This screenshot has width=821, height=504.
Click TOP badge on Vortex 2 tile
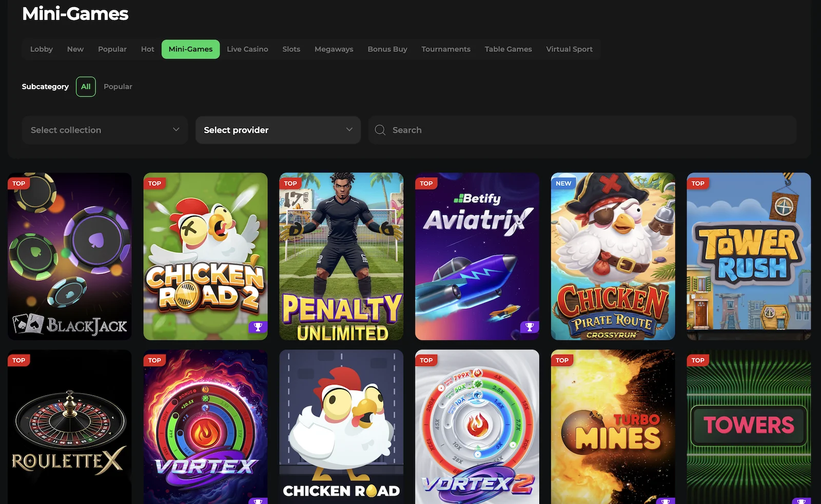point(426,360)
